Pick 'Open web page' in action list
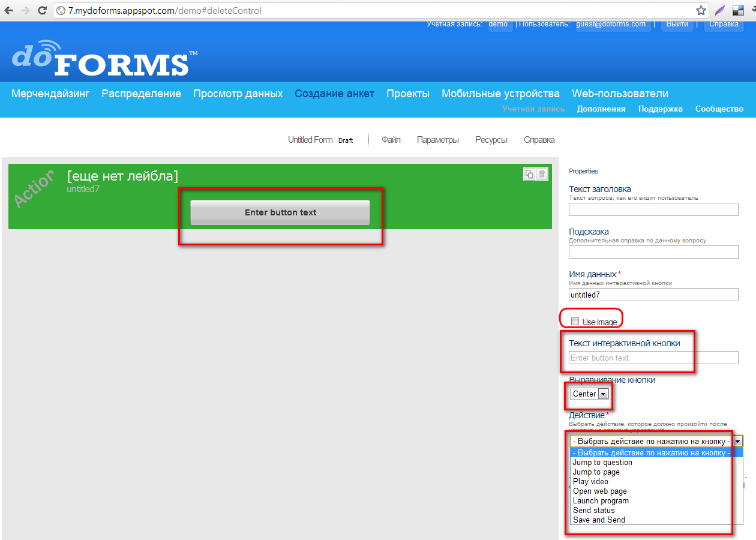 coord(599,491)
